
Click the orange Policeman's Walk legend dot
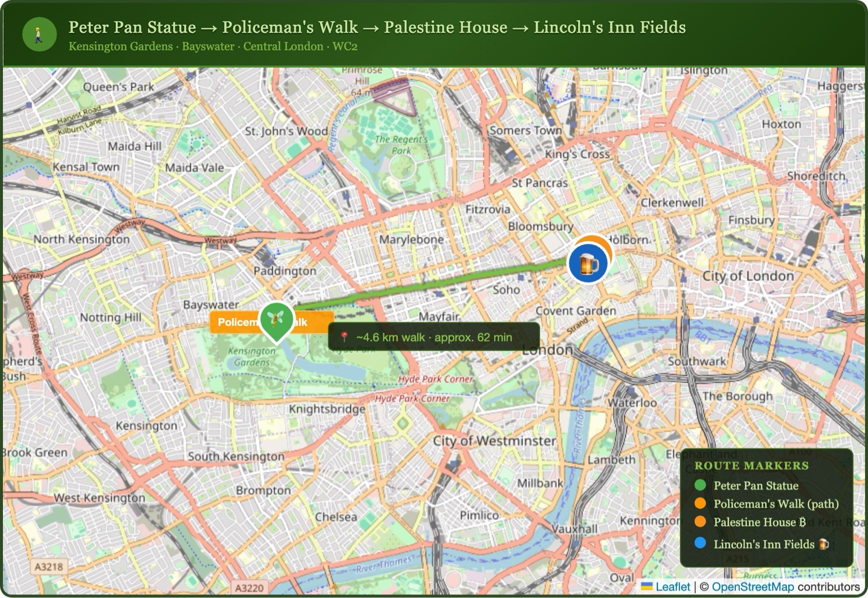[700, 503]
